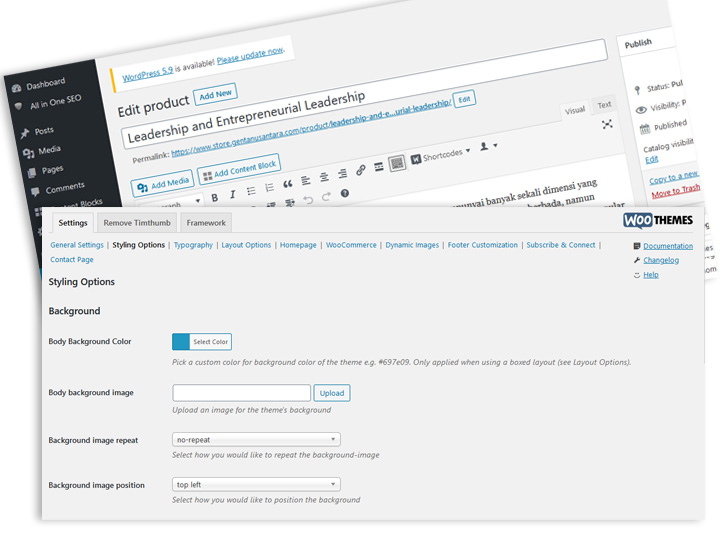Screen dimensions: 720x540
Task: Switch editor to the Text tab
Action: (604, 105)
